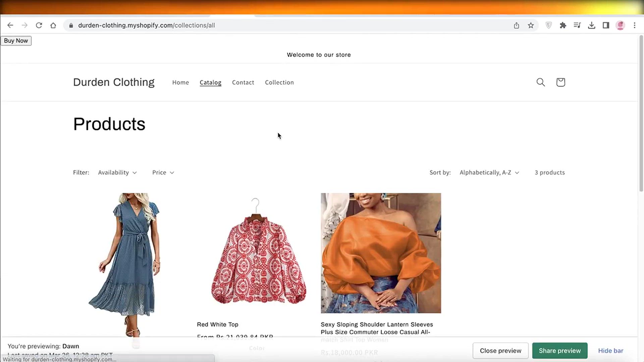Click the Close preview button
The width and height of the screenshot is (644, 362).
coord(500,351)
